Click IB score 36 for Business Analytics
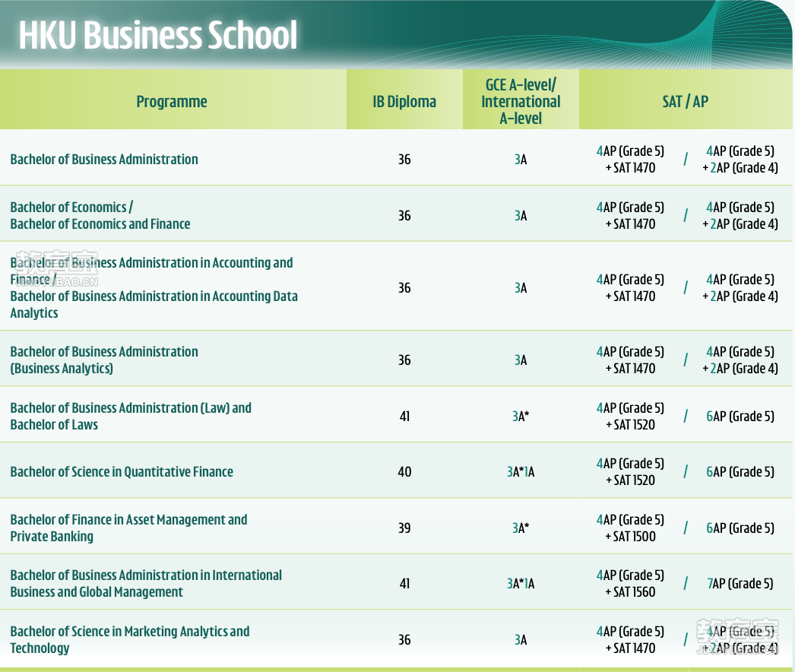 click(404, 360)
